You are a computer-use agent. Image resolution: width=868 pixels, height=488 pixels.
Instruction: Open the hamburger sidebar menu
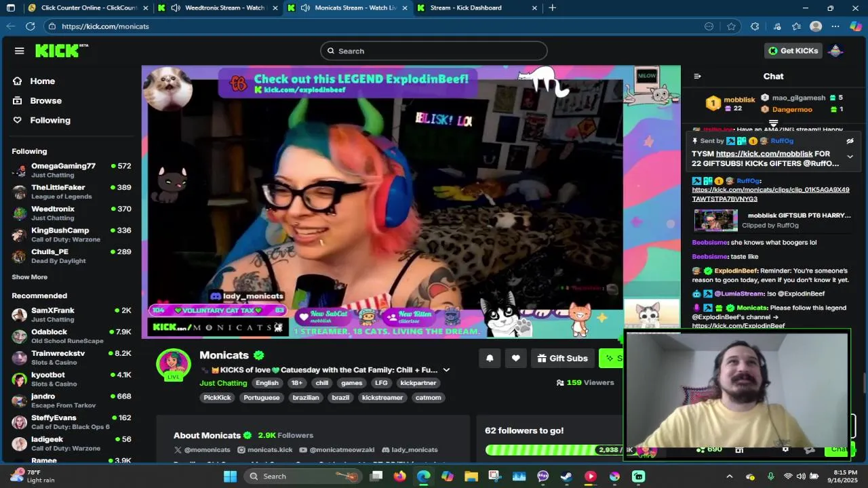[19, 51]
